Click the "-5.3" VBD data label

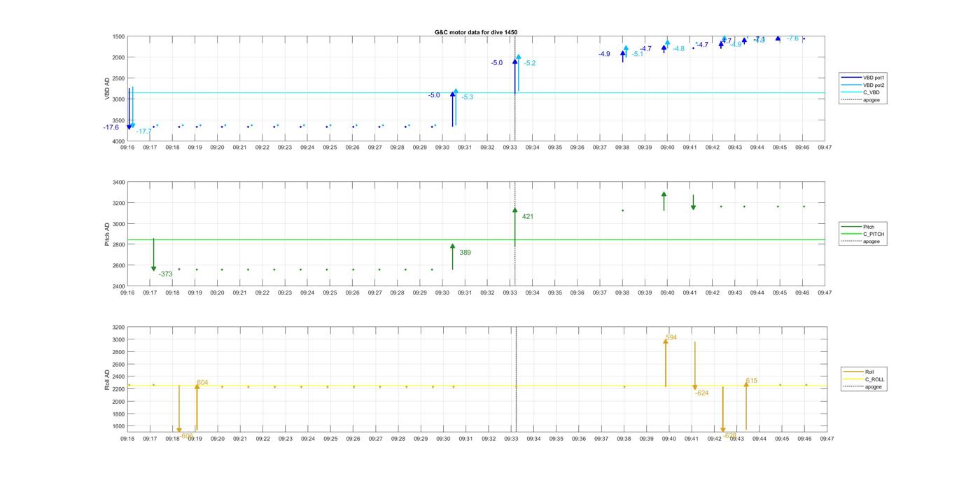tap(467, 97)
